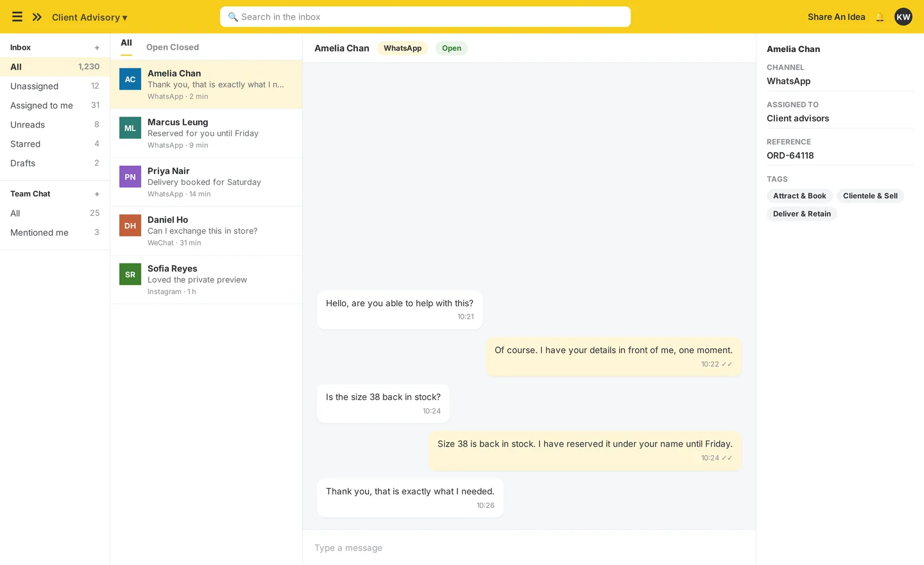
Task: Focus the Type a message field
Action: pos(529,548)
